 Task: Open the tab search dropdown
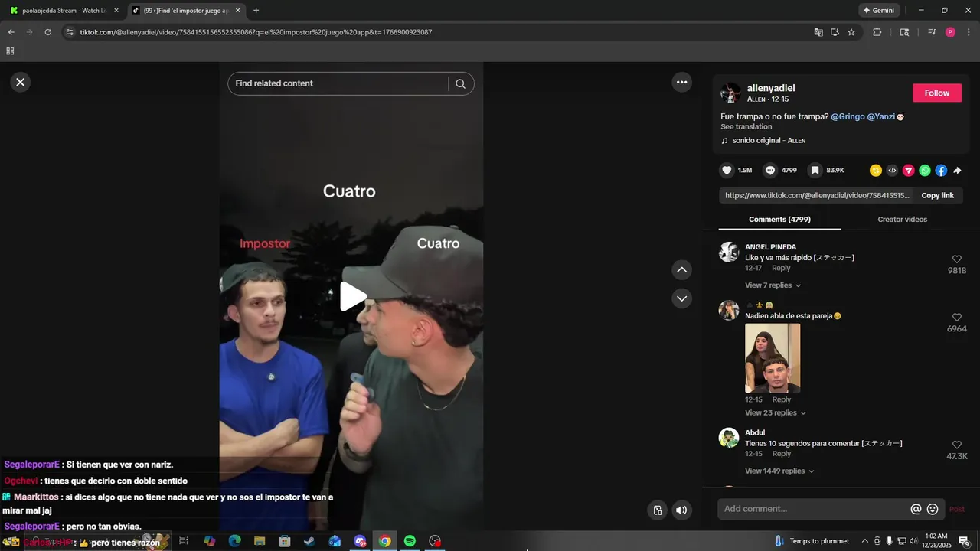tap(904, 32)
